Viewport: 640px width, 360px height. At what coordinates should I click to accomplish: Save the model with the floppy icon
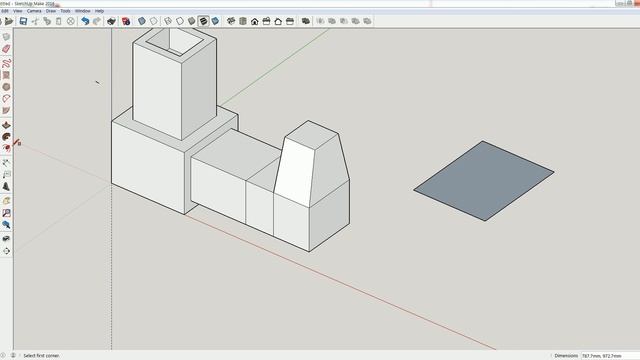coord(23,21)
